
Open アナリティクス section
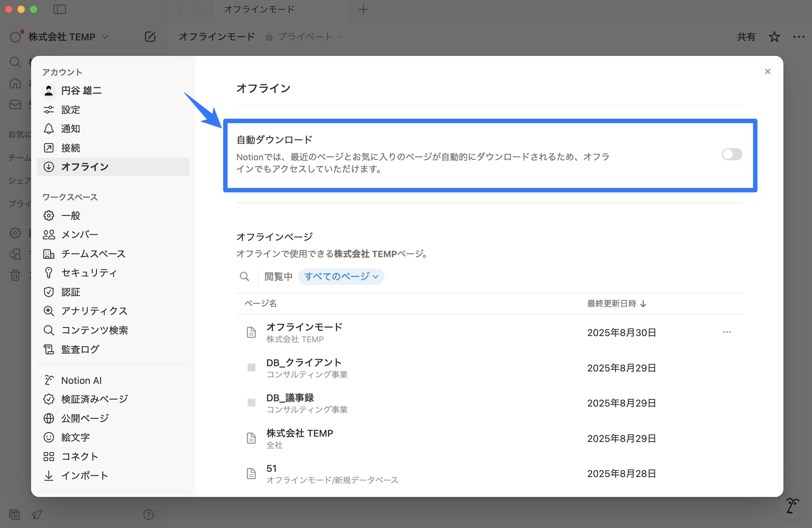click(x=113, y=311)
